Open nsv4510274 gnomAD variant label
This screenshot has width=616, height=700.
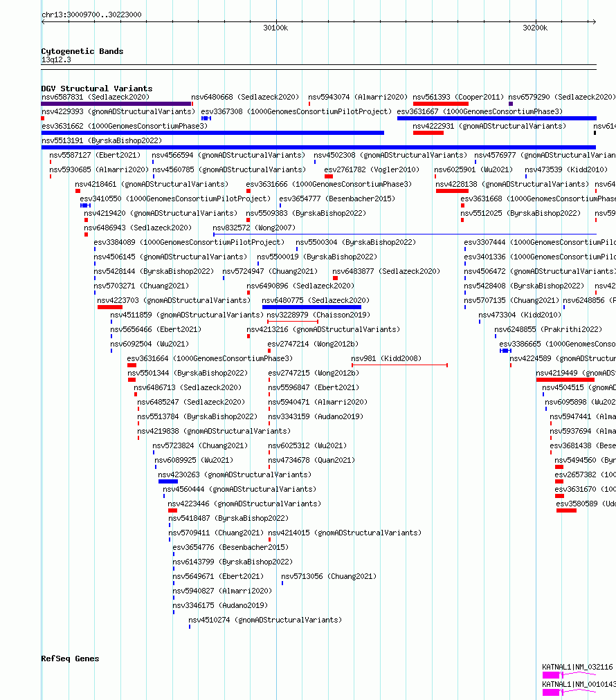(265, 620)
